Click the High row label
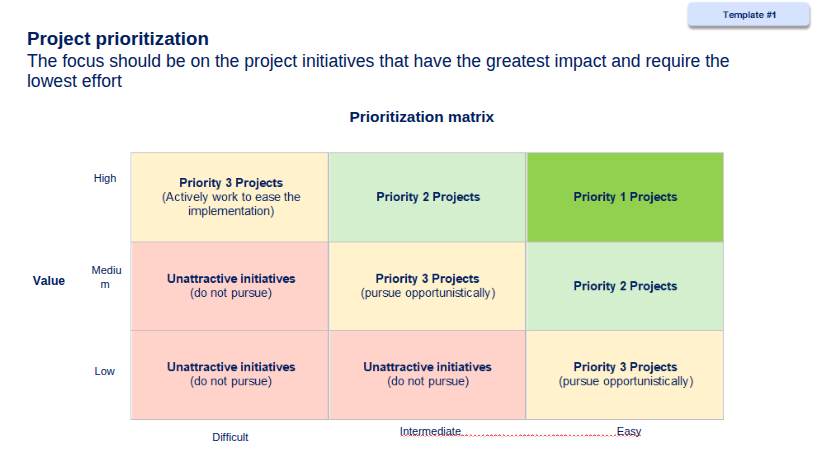Image resolution: width=826 pixels, height=455 pixels. point(105,178)
